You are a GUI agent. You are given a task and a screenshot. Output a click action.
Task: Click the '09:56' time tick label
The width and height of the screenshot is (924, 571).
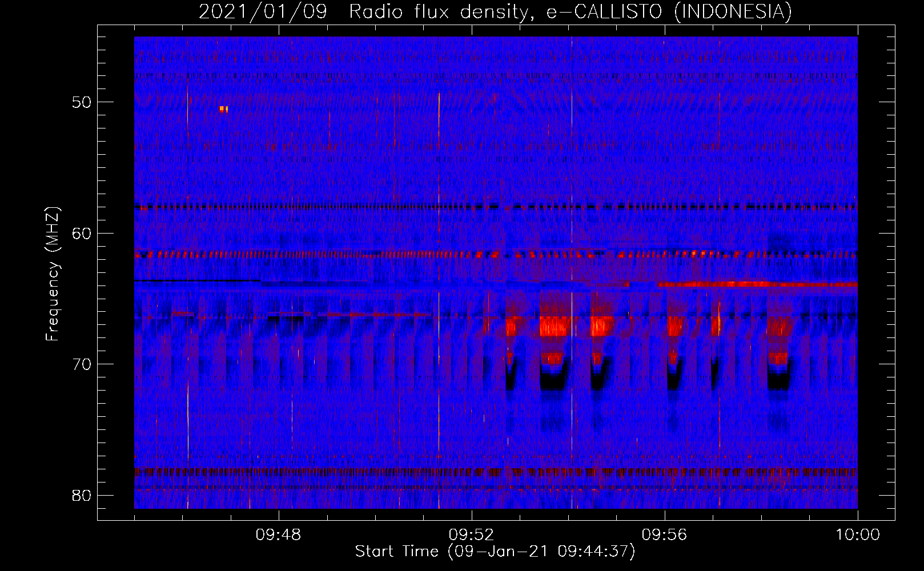tap(664, 535)
